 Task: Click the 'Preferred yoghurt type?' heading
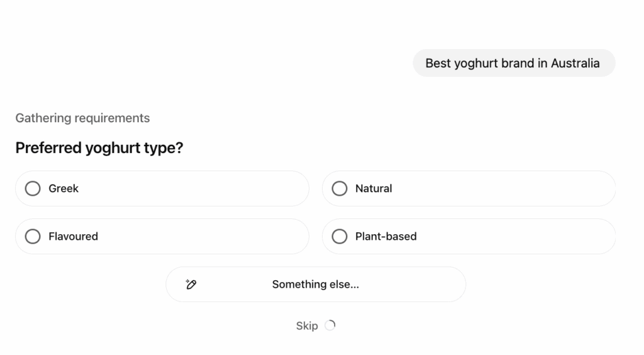[x=99, y=148]
